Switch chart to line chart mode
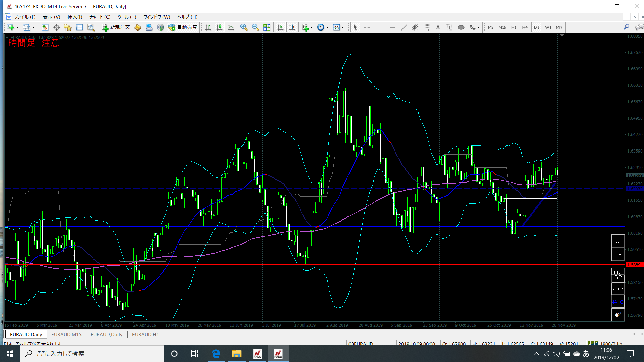 pos(231,27)
